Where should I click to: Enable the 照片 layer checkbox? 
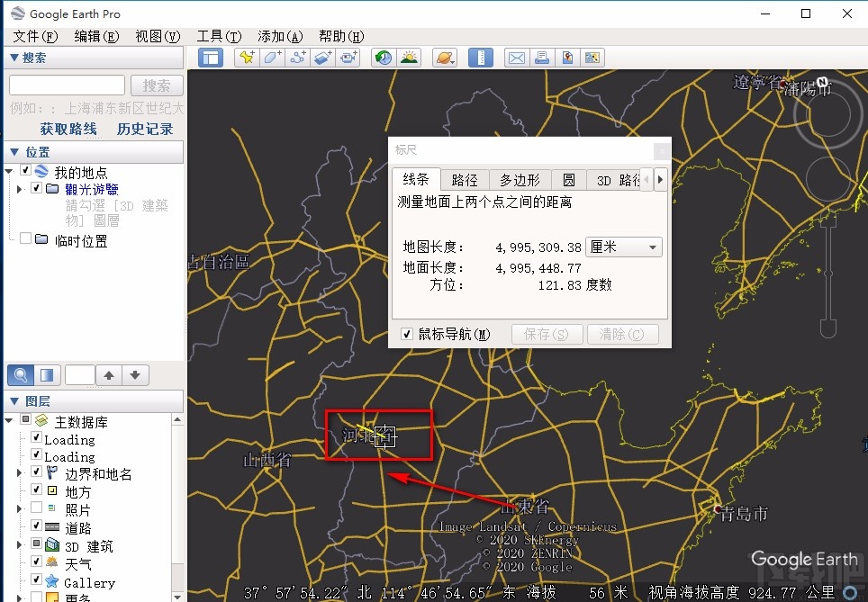(x=36, y=507)
